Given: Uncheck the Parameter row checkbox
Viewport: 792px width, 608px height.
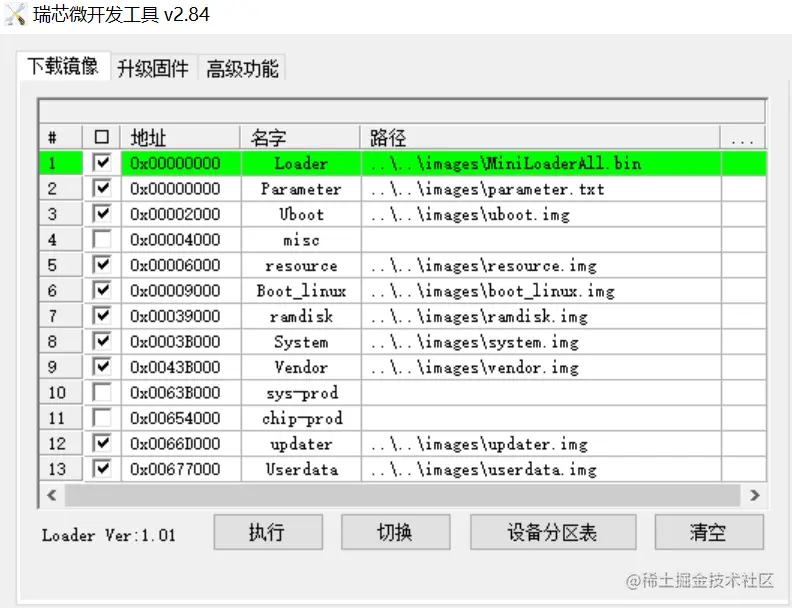Looking at the screenshot, I should [x=102, y=188].
